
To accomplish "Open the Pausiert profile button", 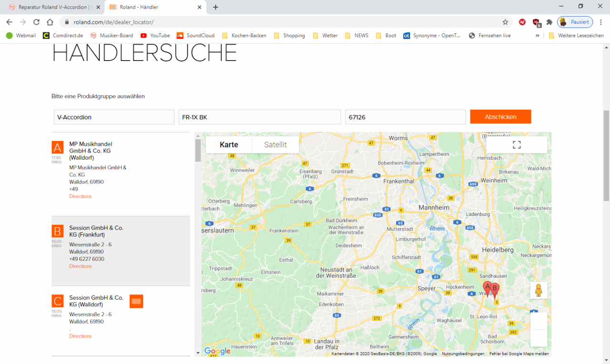I will tap(575, 22).
